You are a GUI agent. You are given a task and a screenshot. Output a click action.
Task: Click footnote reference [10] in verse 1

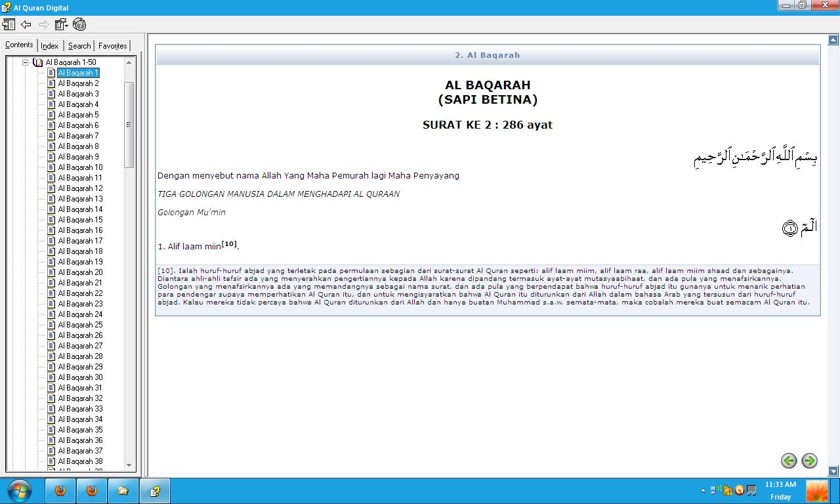click(229, 244)
